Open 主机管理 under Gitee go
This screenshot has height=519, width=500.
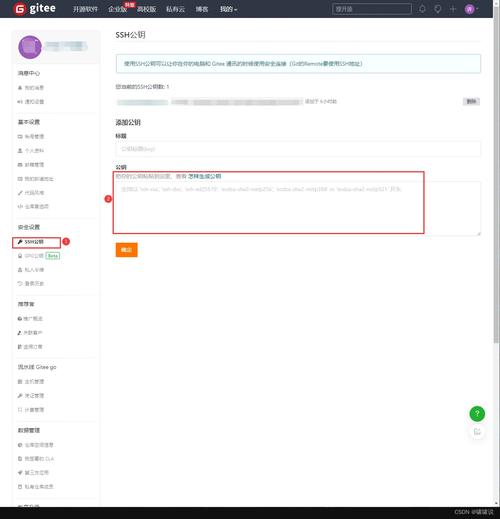coord(34,382)
